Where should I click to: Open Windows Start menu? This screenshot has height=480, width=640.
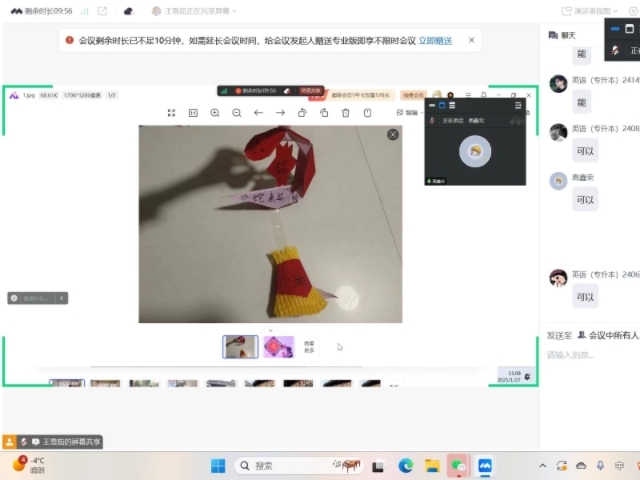tap(218, 466)
